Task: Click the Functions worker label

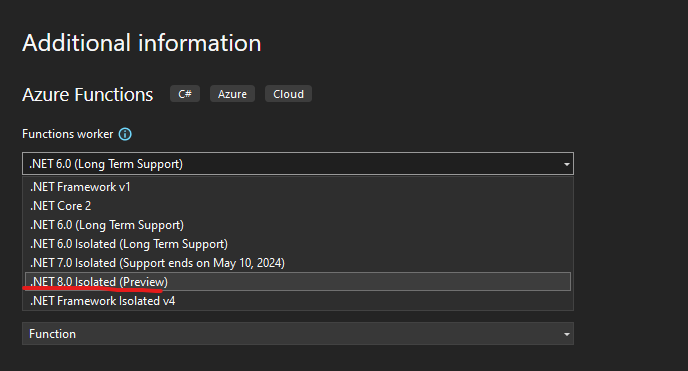Action: click(68, 134)
